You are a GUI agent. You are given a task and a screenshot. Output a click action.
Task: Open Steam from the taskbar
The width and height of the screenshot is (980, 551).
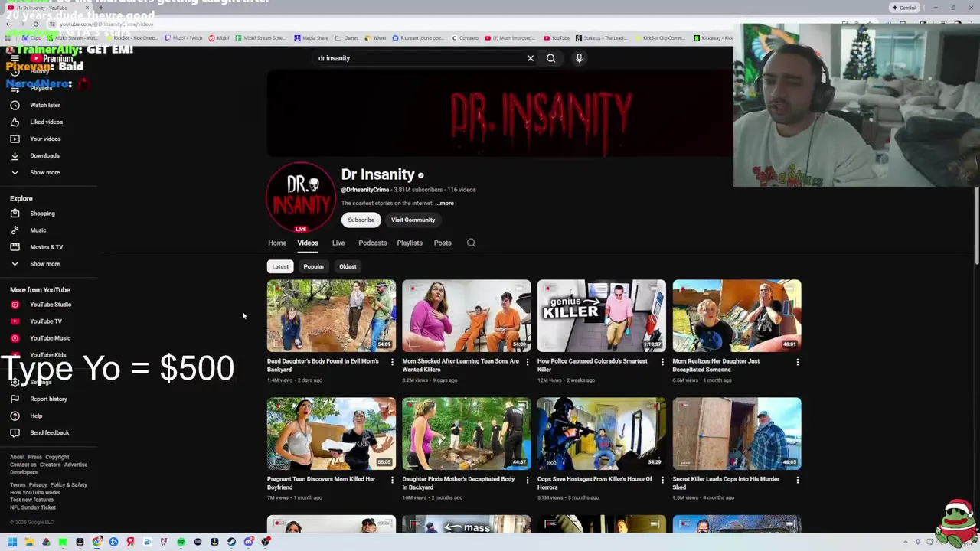coord(231,542)
